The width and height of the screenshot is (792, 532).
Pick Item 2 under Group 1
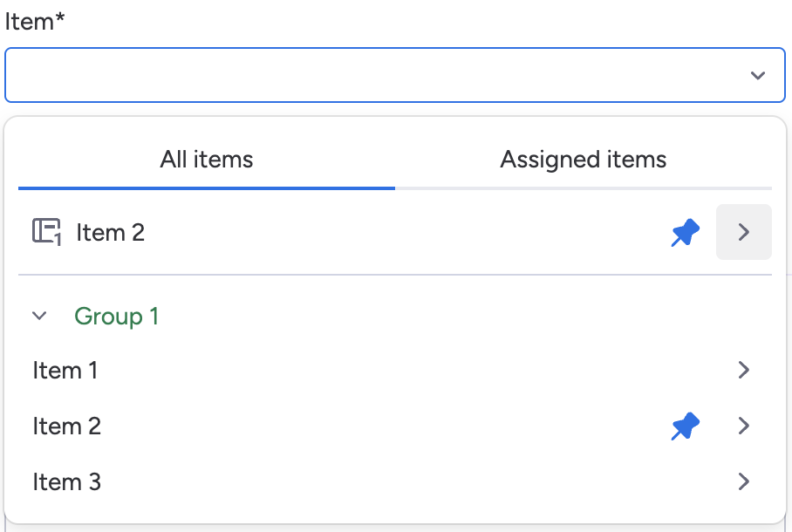point(67,426)
